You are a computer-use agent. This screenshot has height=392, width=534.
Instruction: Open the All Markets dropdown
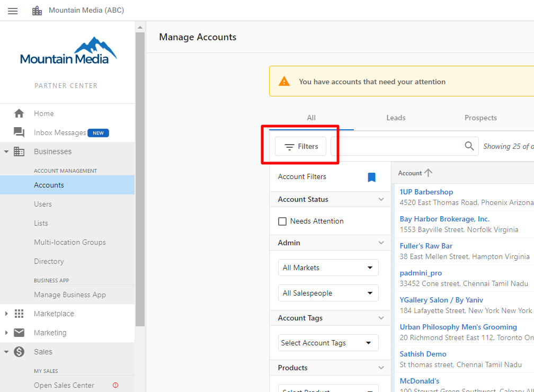click(328, 268)
